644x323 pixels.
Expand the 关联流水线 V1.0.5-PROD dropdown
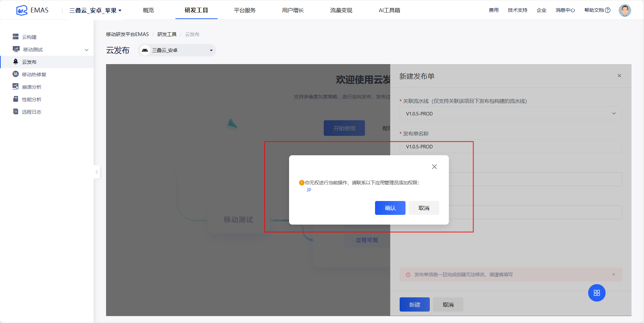511,113
